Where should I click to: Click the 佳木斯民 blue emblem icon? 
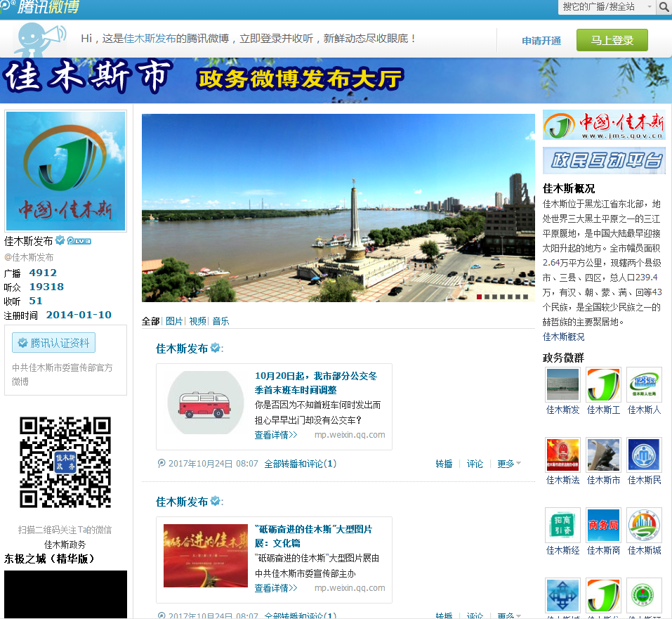click(x=644, y=455)
